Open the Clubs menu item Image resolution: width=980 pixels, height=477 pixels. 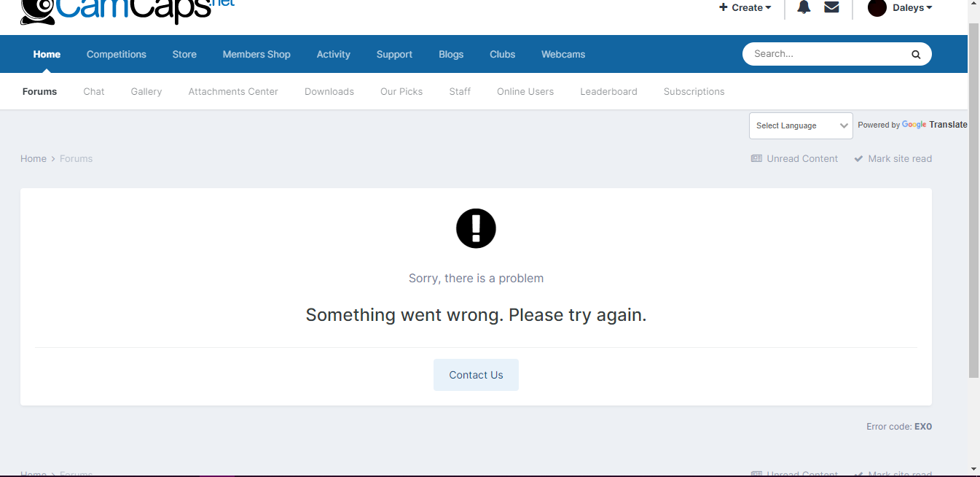(x=503, y=54)
